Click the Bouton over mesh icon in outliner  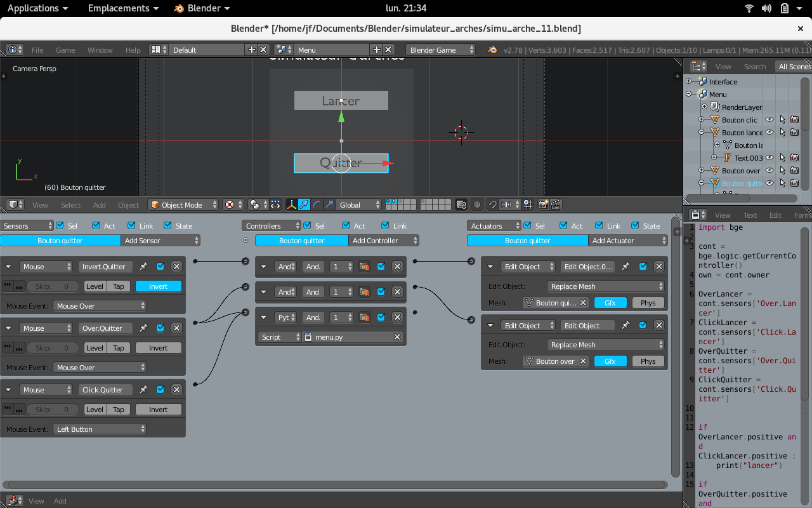point(715,170)
